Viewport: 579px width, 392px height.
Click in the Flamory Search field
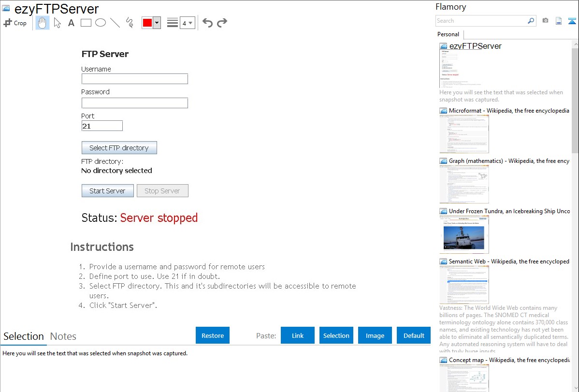[x=481, y=21]
